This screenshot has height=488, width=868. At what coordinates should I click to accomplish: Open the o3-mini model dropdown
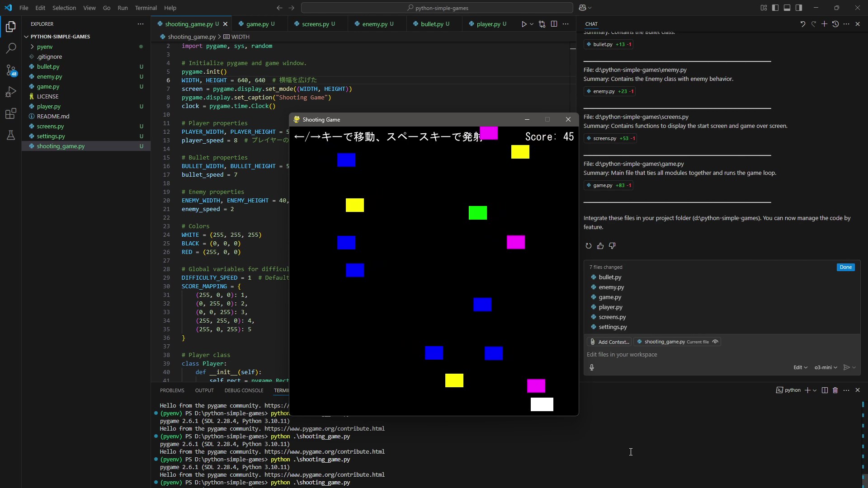[x=825, y=367]
